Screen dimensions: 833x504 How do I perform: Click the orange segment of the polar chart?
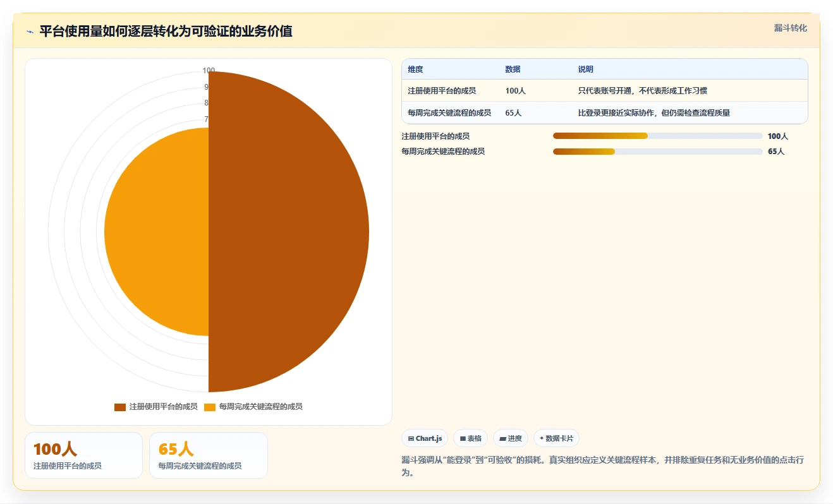click(x=157, y=232)
